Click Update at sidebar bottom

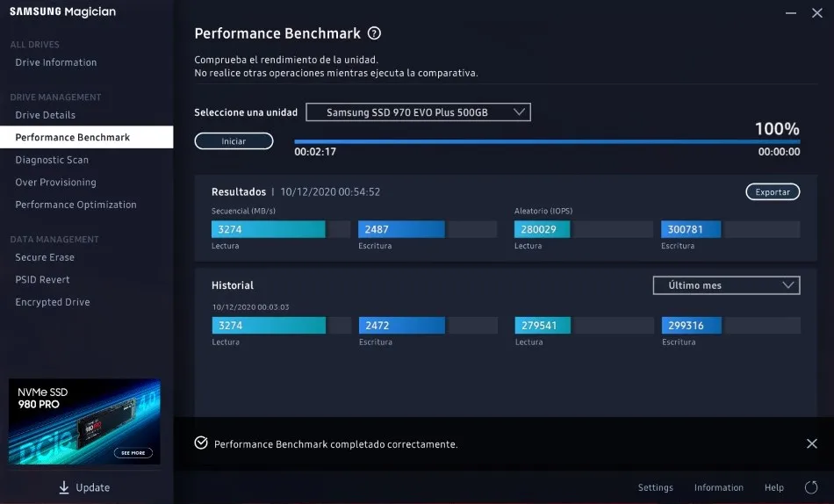(x=84, y=487)
